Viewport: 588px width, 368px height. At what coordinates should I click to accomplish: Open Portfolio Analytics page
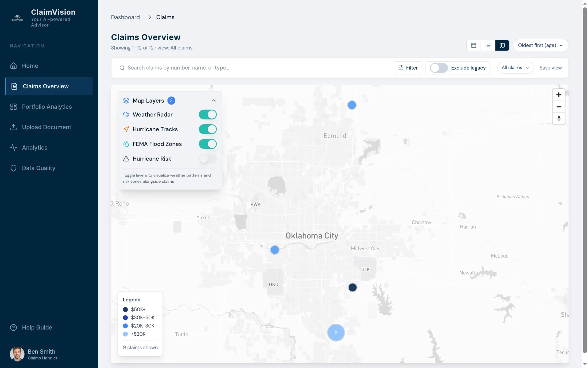click(x=49, y=107)
